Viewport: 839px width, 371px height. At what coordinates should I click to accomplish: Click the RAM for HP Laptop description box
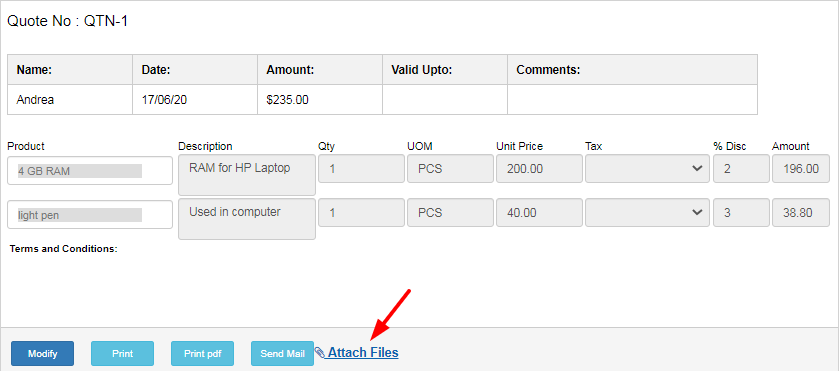(x=247, y=175)
